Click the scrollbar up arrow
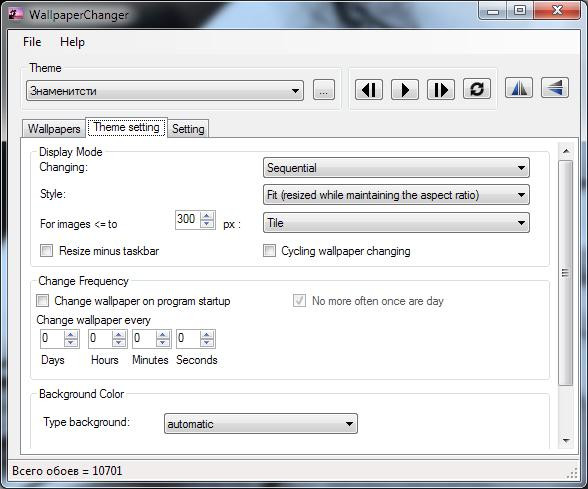Screen dimensions: 588x489 (566, 151)
